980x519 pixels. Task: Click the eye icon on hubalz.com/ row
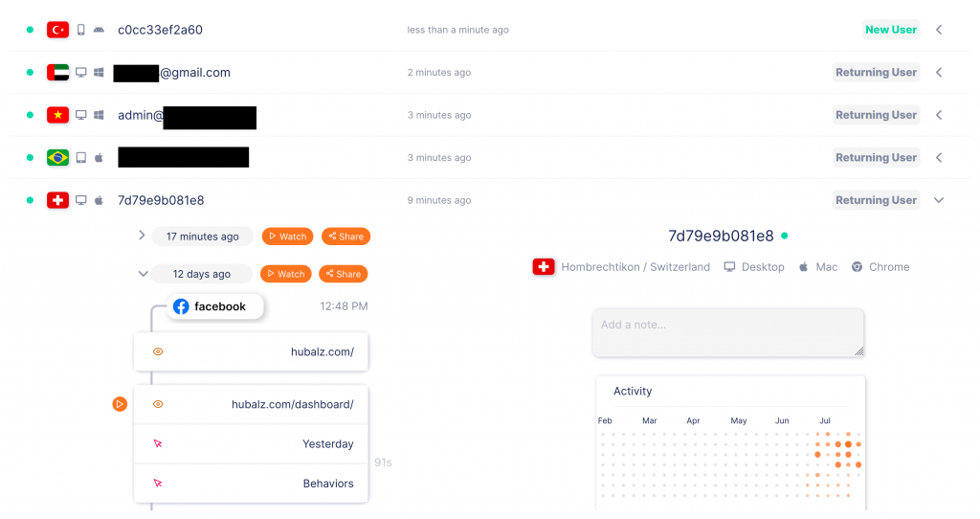point(158,351)
